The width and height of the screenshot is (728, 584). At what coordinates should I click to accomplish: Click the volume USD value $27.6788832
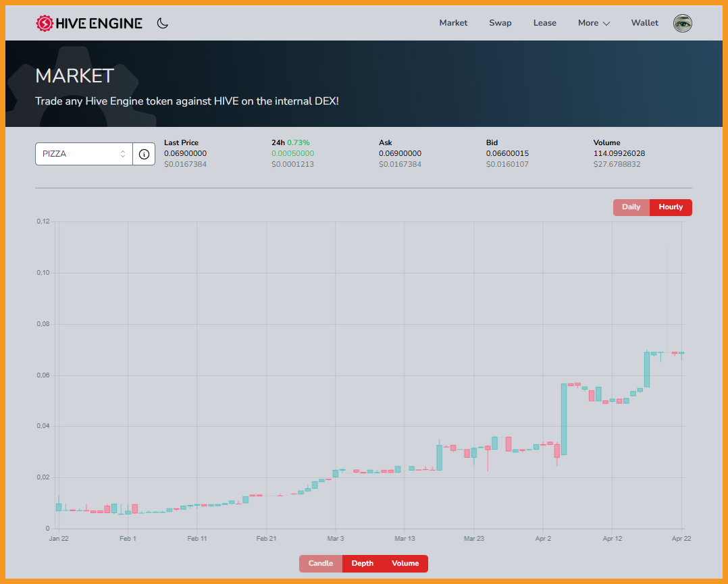click(617, 164)
